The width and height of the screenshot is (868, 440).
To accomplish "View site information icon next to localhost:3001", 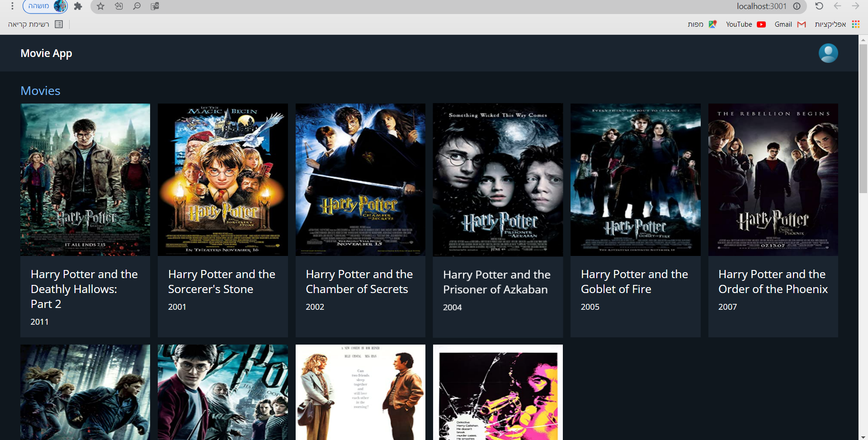I will [797, 6].
